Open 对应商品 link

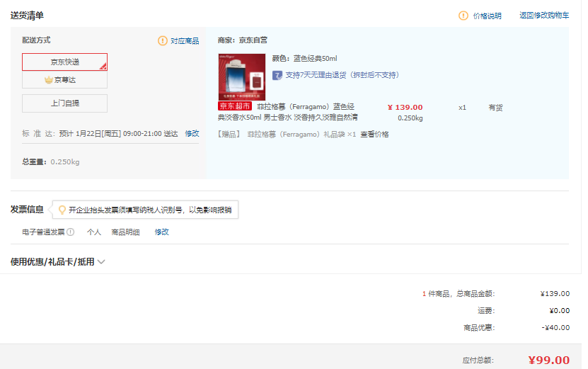(x=185, y=41)
